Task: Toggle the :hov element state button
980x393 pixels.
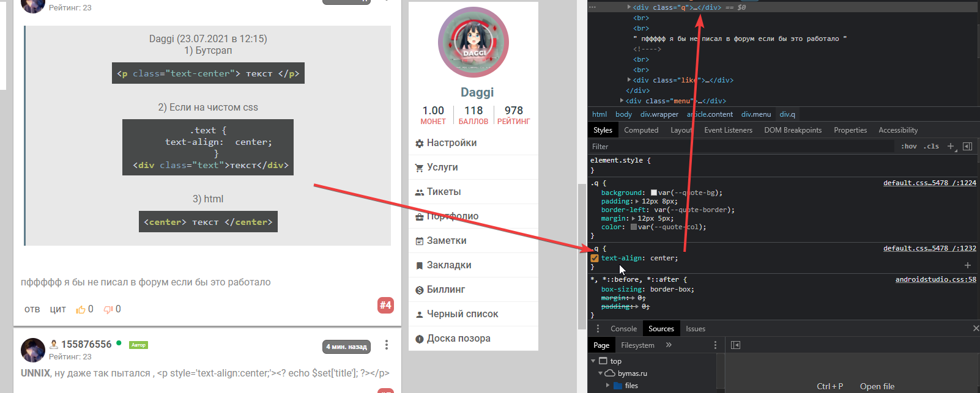Action: click(908, 147)
